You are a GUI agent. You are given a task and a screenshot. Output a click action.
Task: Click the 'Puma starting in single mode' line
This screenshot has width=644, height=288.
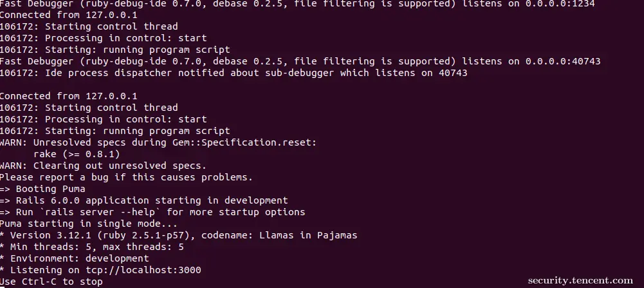coord(89,224)
